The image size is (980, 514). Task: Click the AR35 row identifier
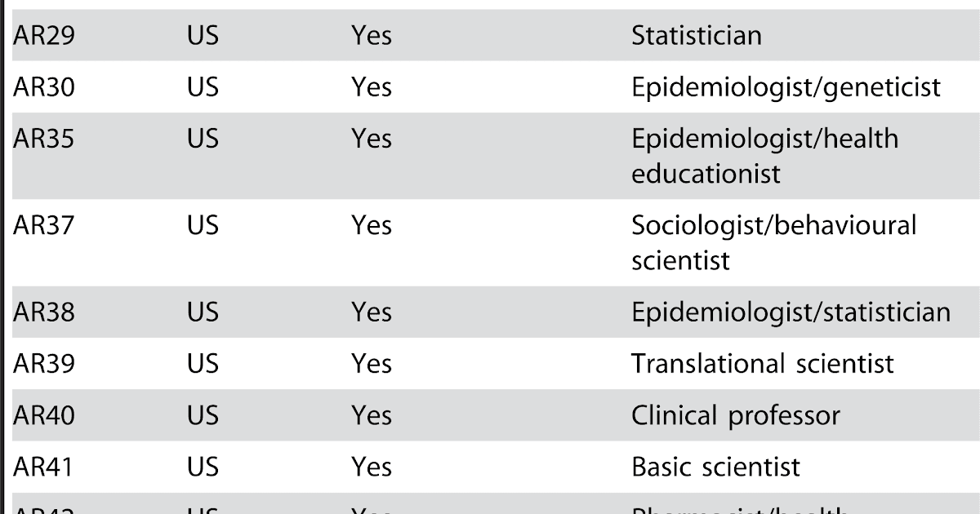pyautogui.click(x=44, y=140)
